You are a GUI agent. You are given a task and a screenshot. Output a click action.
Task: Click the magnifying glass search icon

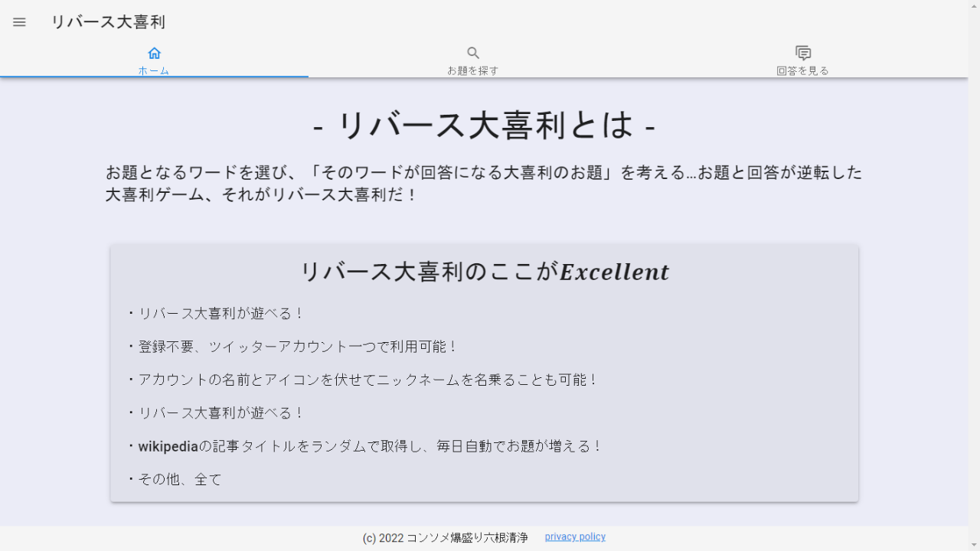point(473,53)
